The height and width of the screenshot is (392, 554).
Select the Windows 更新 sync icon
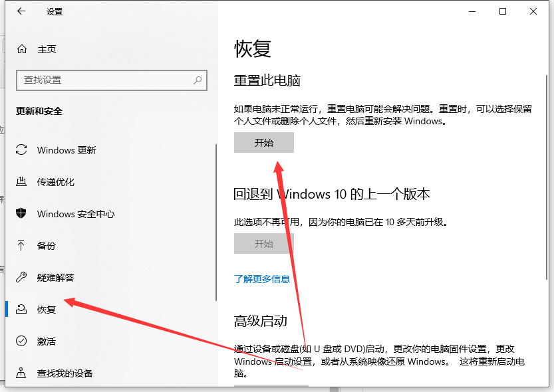pos(22,150)
